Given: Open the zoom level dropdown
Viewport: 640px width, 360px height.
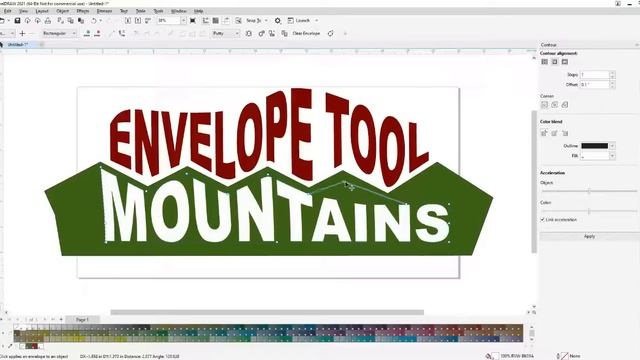Looking at the screenshot, I should click(183, 20).
